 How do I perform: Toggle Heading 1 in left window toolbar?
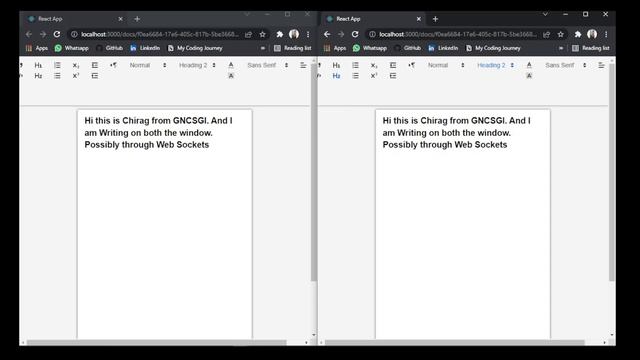point(38,65)
